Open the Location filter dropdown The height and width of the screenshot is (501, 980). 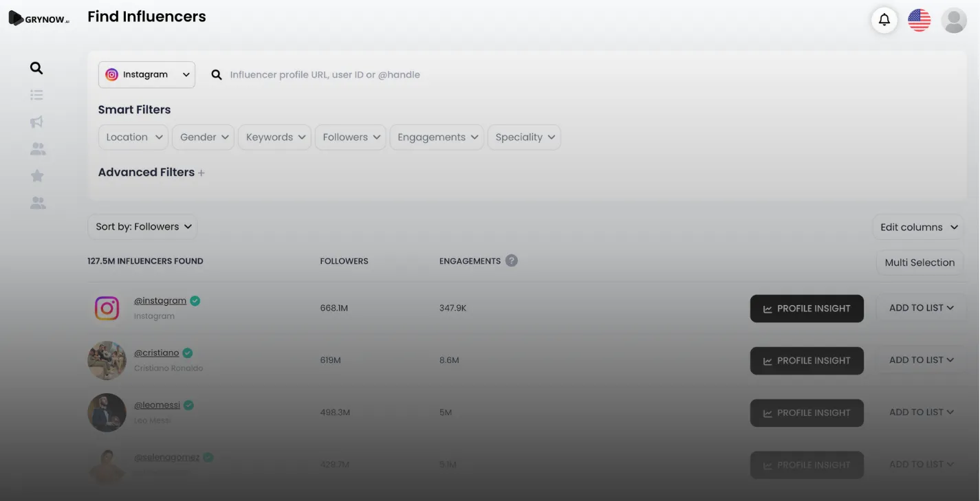click(x=133, y=137)
